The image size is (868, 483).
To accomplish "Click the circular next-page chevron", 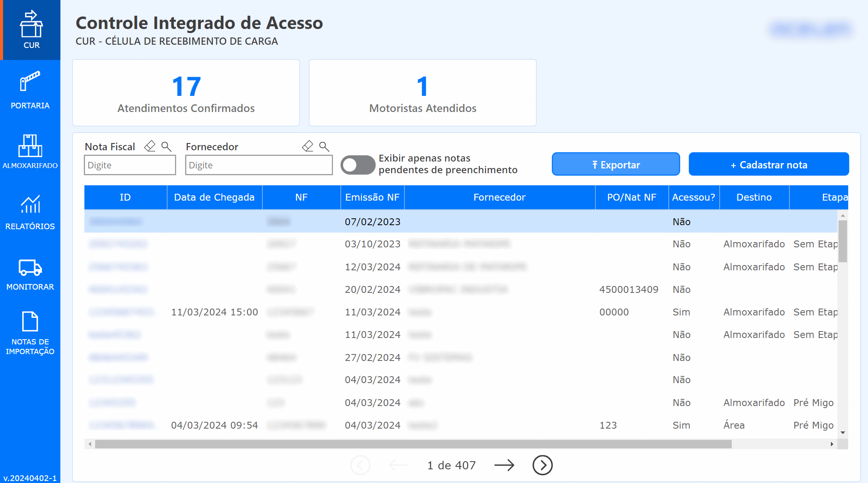I will [542, 465].
